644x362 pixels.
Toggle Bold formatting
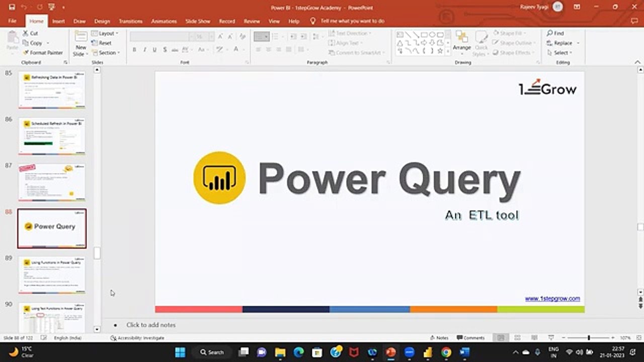(x=134, y=50)
